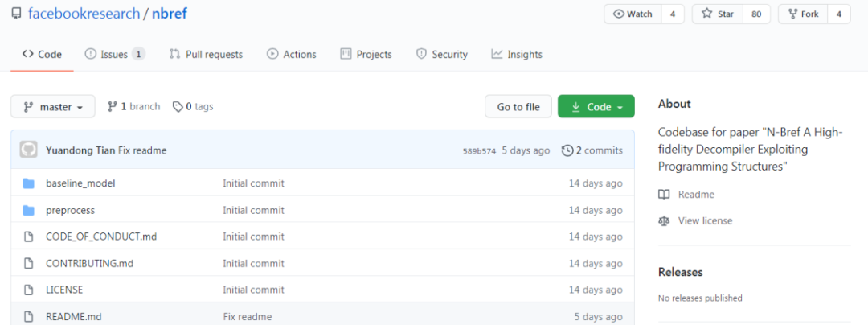Screen dimensions: 868x325
Task: Click the CODE_OF_CONDUCT.md file icon
Action: pyautogui.click(x=29, y=237)
